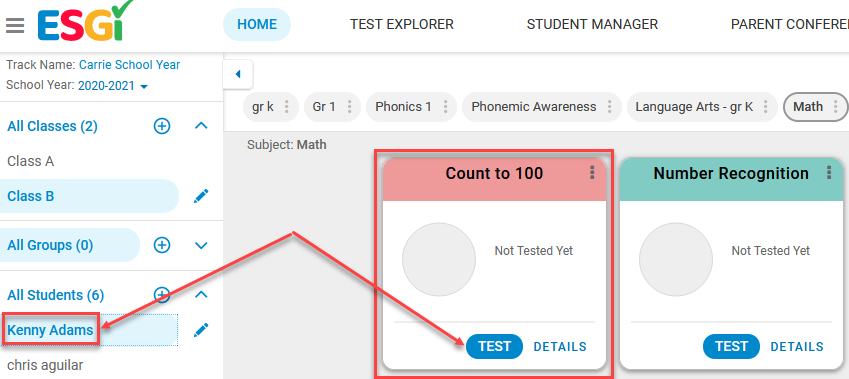Screen dimensions: 849x379
Task: Select student chris aguilar
Action: click(45, 365)
